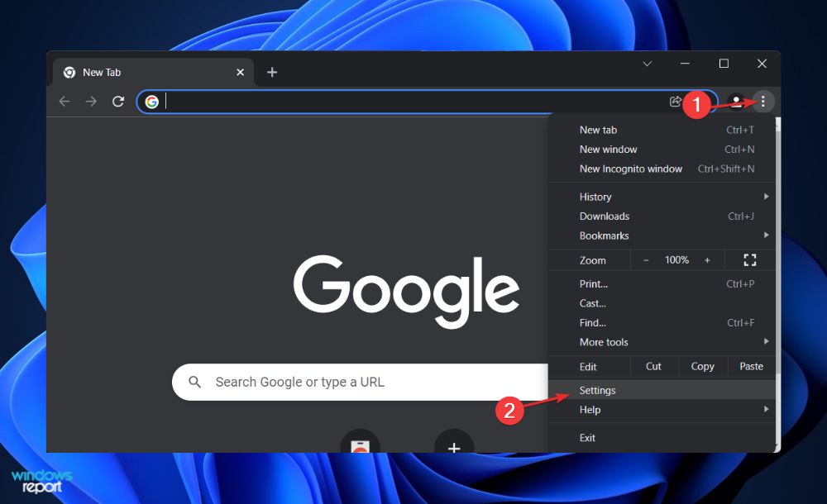This screenshot has height=504, width=827.
Task: Click the tab search chevron
Action: [x=648, y=64]
